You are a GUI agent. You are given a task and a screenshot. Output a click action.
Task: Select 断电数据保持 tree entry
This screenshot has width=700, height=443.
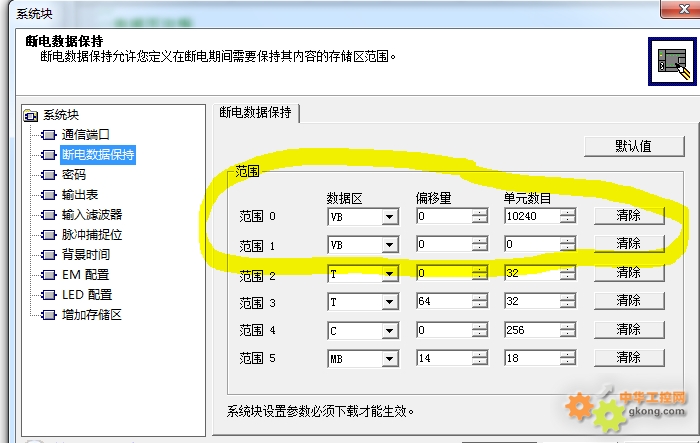point(98,155)
